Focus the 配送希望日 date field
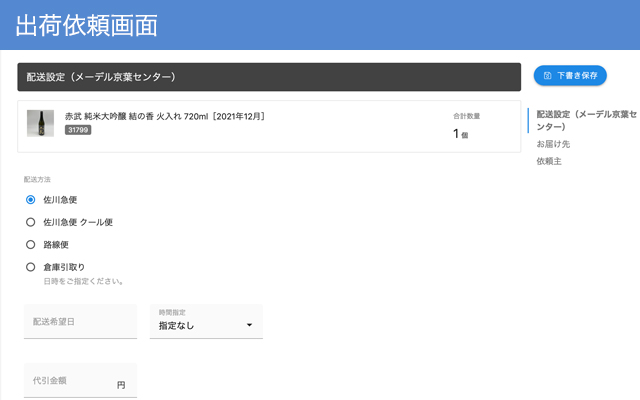The height and width of the screenshot is (400, 640). (x=80, y=322)
